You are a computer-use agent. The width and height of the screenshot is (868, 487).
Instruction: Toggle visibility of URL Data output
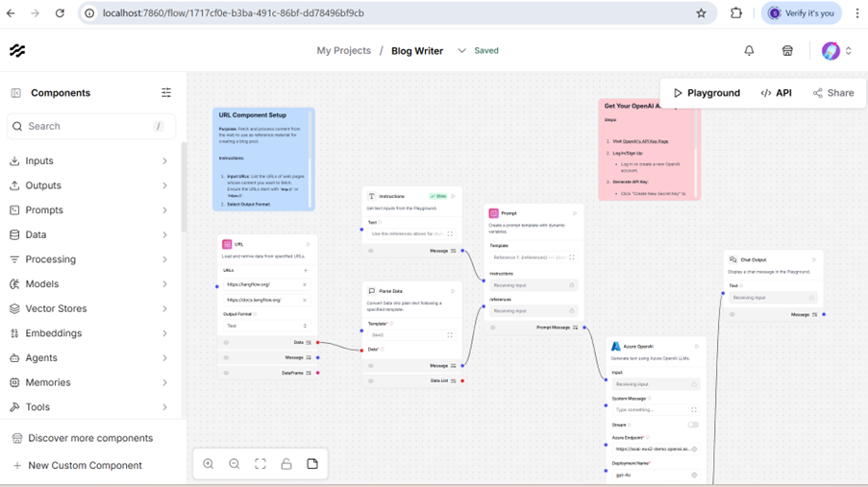click(x=226, y=343)
